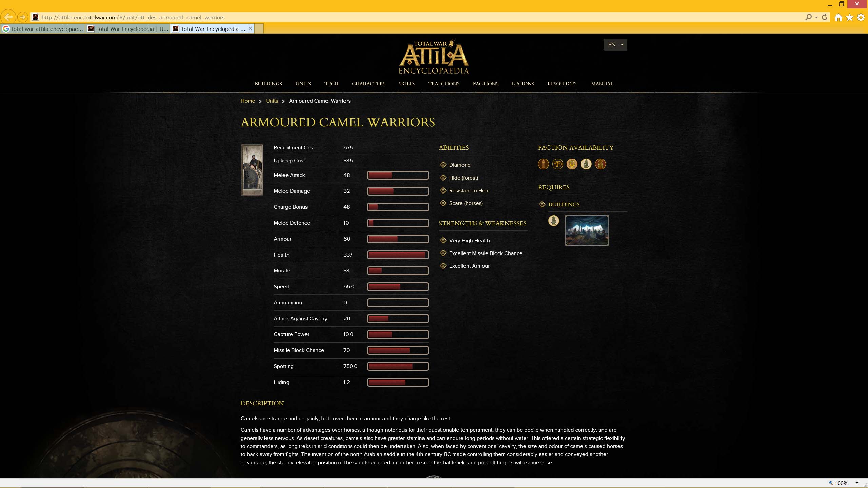The image size is (868, 488).
Task: Click the Hide (forest) ability link
Action: pos(463,178)
